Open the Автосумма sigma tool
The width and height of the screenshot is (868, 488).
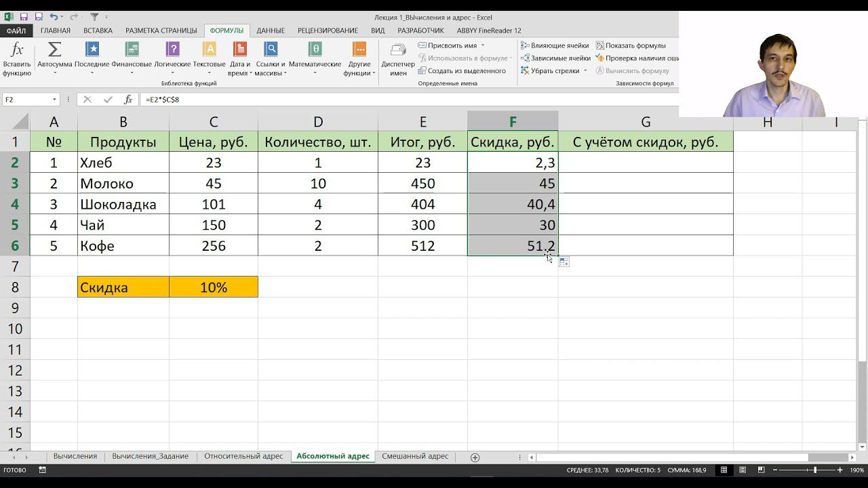click(54, 59)
